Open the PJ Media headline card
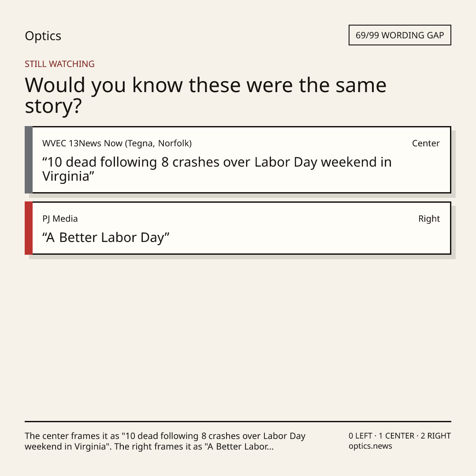 pos(238,228)
